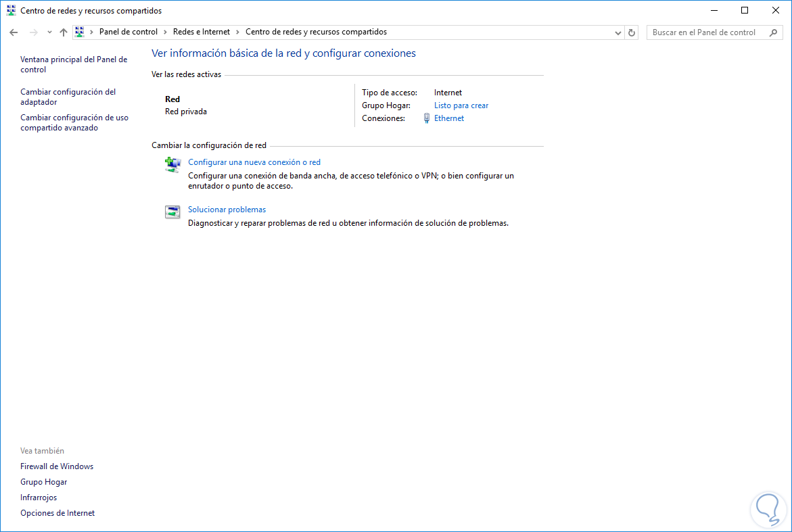
Task: Click the troubleshoot problems icon
Action: click(172, 212)
